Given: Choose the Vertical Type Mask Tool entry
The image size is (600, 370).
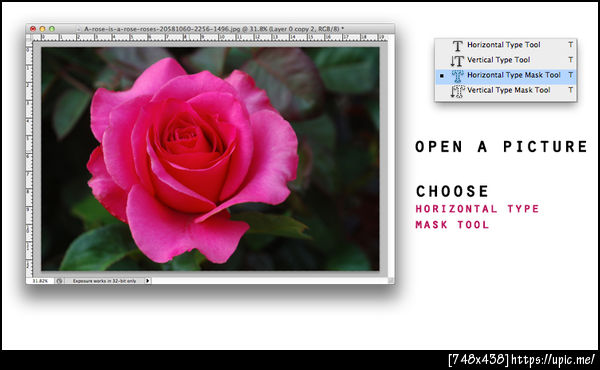Looking at the screenshot, I should [505, 90].
